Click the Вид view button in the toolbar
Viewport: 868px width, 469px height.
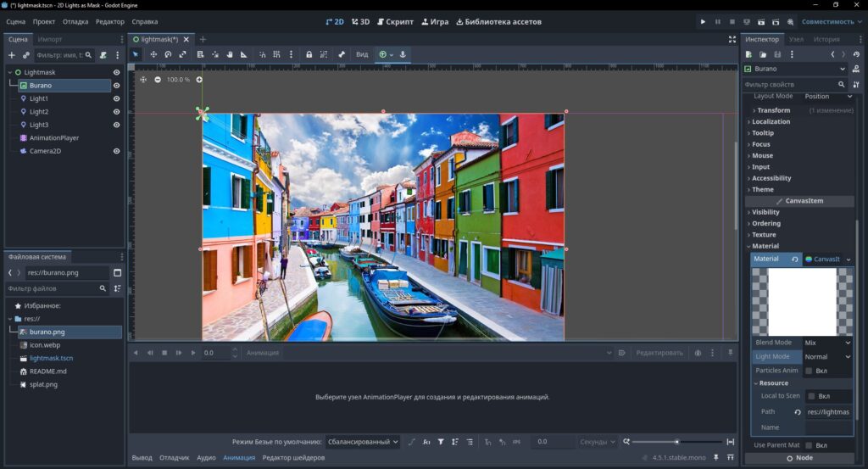[x=362, y=54]
